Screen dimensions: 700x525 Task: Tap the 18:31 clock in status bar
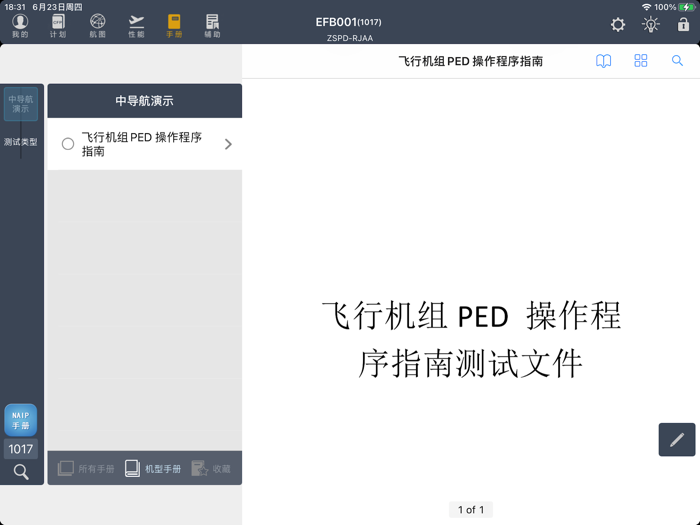pyautogui.click(x=15, y=7)
